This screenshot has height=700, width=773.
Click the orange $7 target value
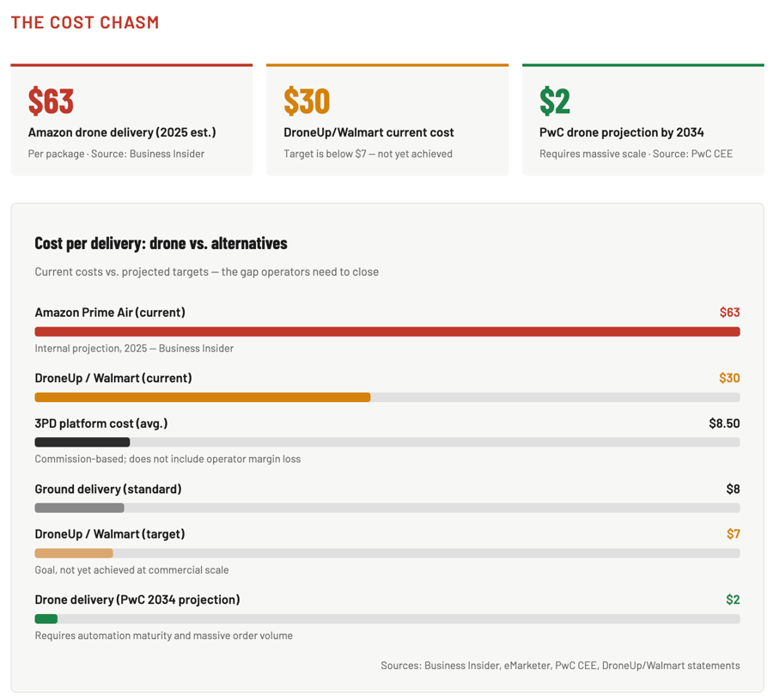click(733, 534)
